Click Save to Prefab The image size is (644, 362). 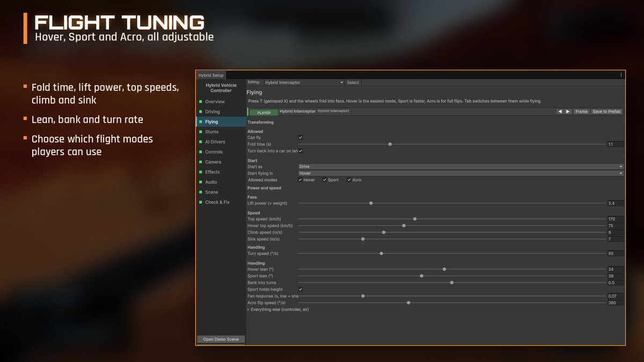click(x=607, y=112)
